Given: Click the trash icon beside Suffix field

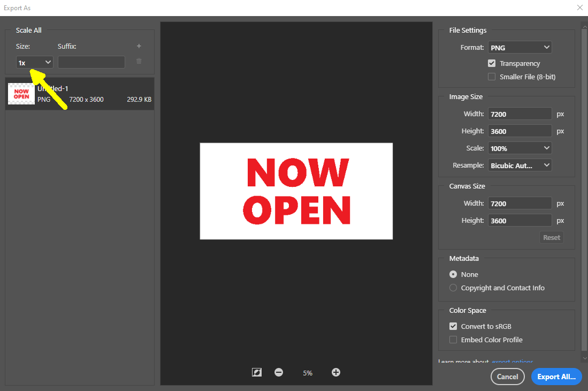Looking at the screenshot, I should pyautogui.click(x=139, y=62).
